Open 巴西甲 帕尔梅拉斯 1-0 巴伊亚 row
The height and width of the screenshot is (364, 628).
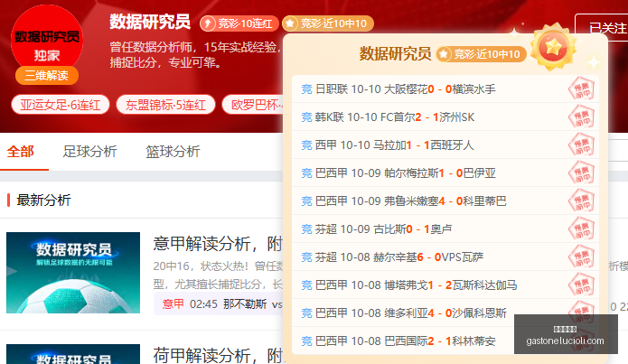pyautogui.click(x=445, y=173)
